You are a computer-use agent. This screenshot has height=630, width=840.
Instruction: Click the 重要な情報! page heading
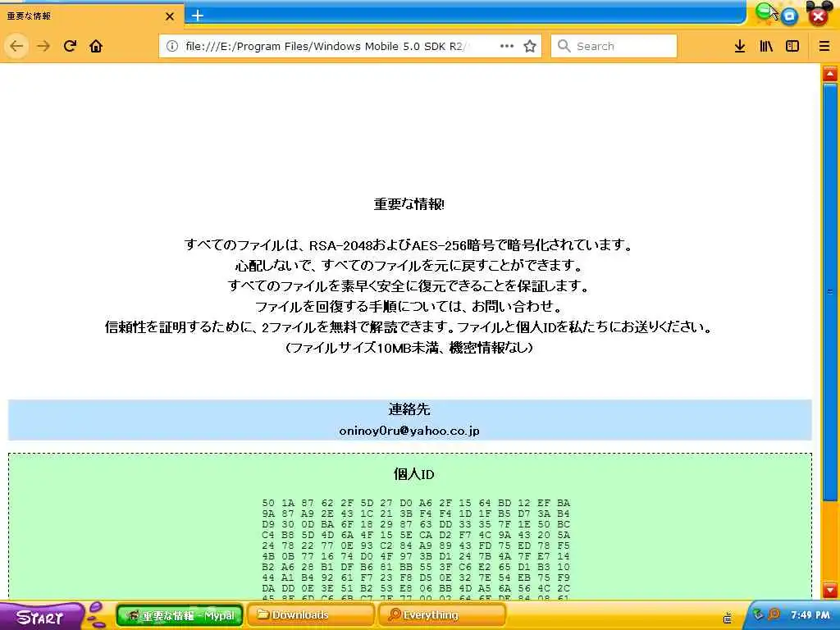click(409, 204)
